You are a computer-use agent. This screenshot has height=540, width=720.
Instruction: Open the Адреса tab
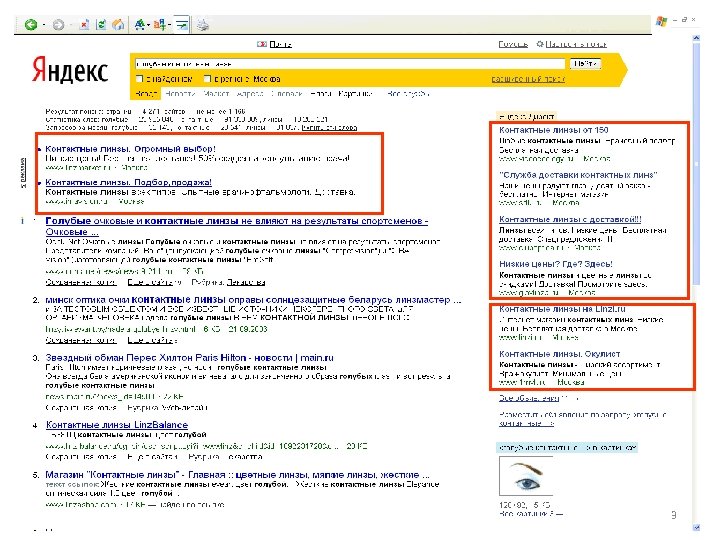(250, 94)
